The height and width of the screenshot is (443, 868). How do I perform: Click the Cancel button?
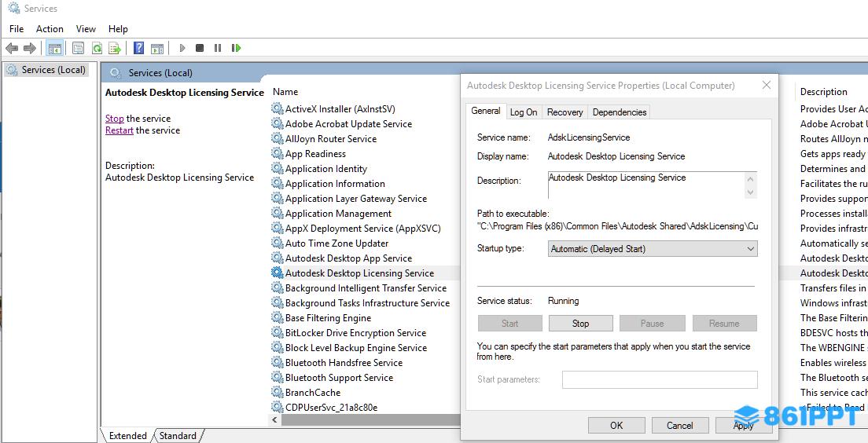(x=680, y=425)
